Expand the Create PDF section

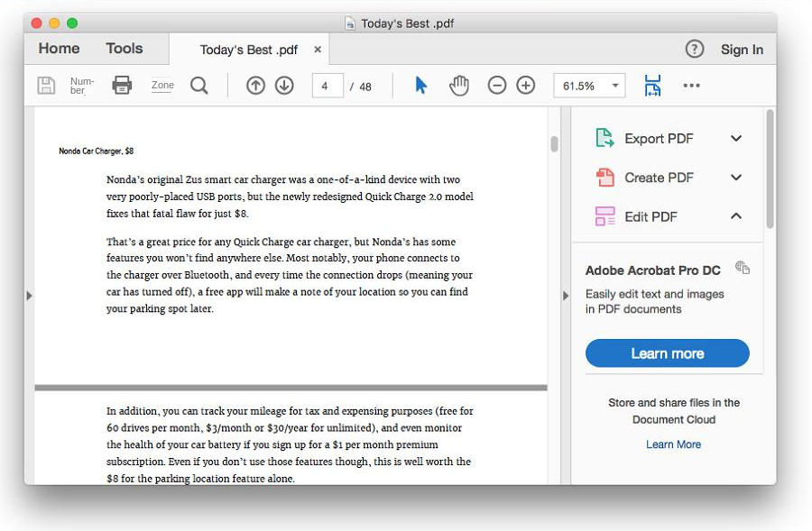click(736, 178)
